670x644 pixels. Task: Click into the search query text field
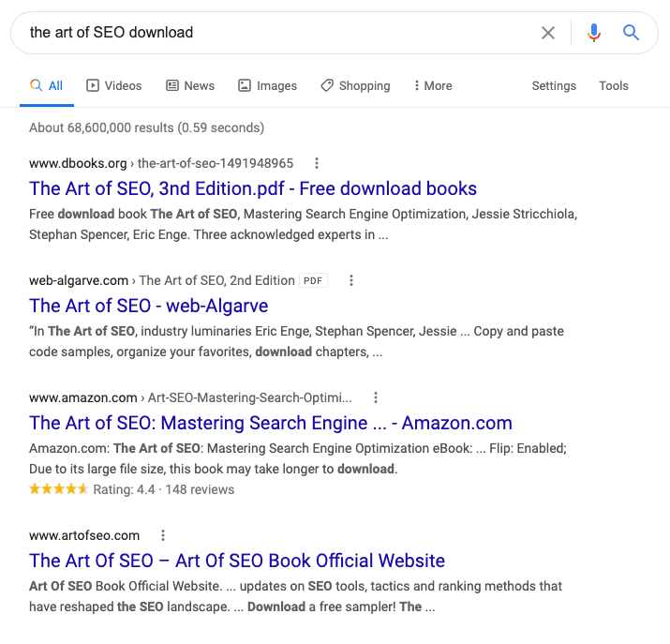(277, 33)
